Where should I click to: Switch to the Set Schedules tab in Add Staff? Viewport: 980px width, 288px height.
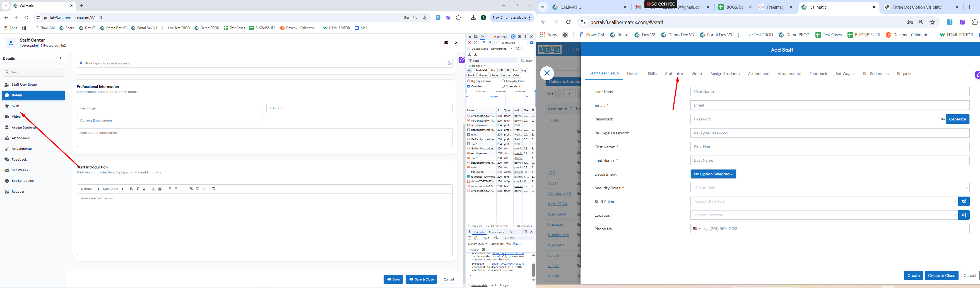(875, 74)
